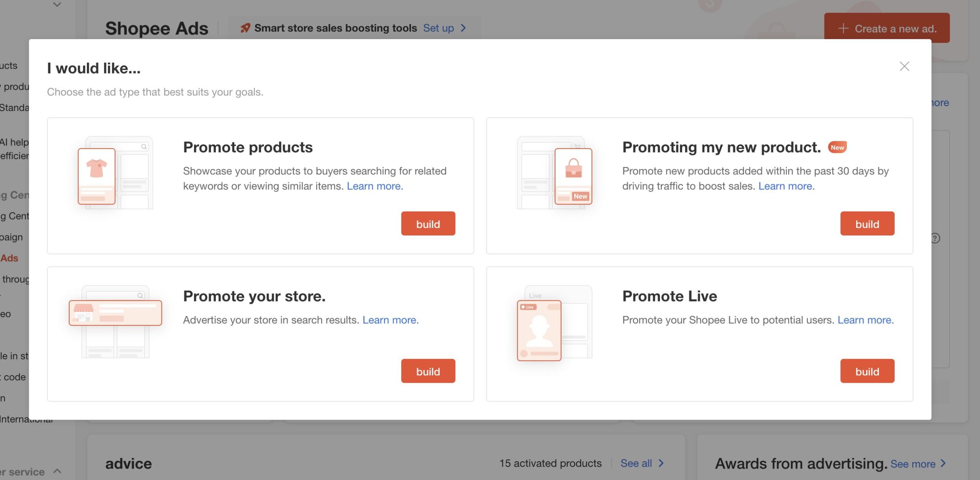Viewport: 980px width, 480px height.
Task: Collapse the sidebar section with top chevron
Action: click(57, 5)
